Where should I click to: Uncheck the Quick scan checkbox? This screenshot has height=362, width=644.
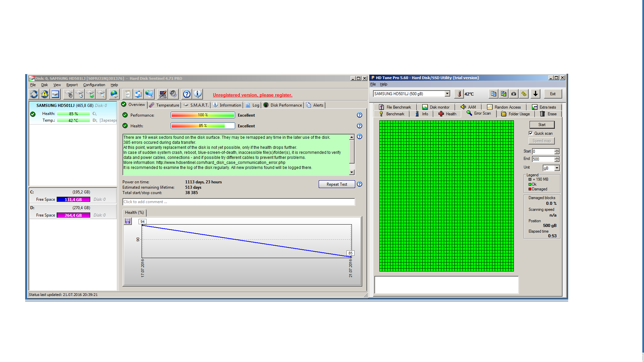click(531, 133)
